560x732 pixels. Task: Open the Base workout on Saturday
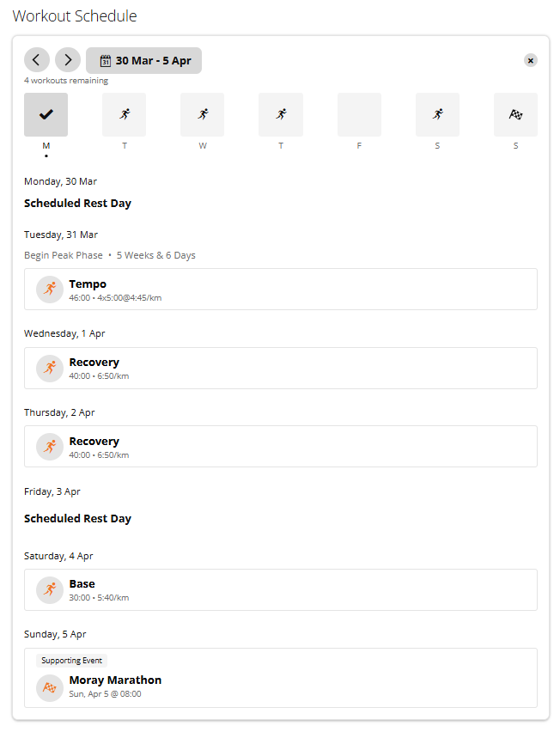tap(281, 589)
